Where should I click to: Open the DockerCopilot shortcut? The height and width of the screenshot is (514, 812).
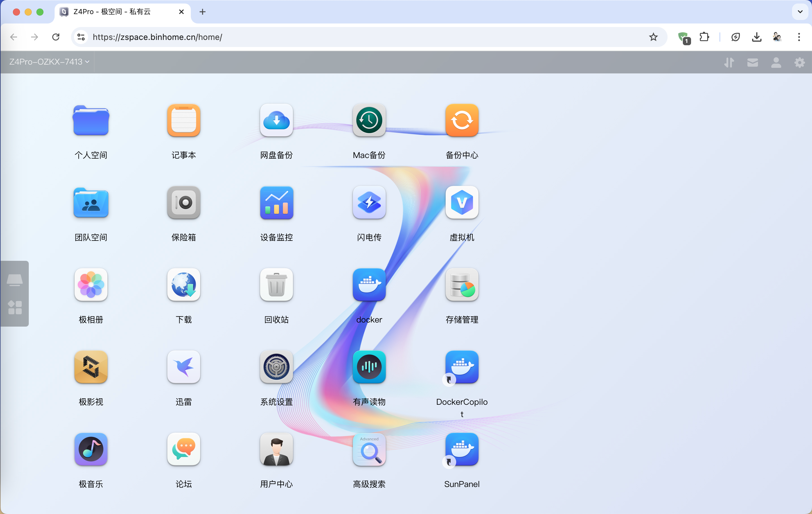[462, 367]
